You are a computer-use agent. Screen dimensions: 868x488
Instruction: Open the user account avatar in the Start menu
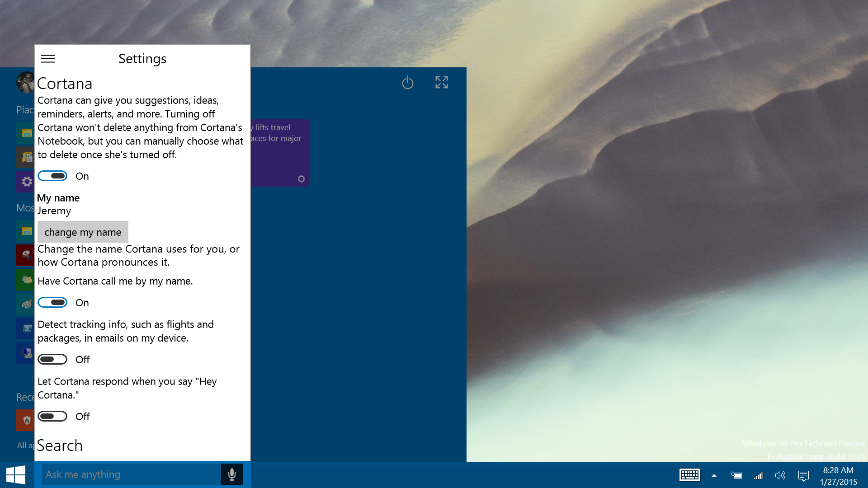tap(25, 82)
